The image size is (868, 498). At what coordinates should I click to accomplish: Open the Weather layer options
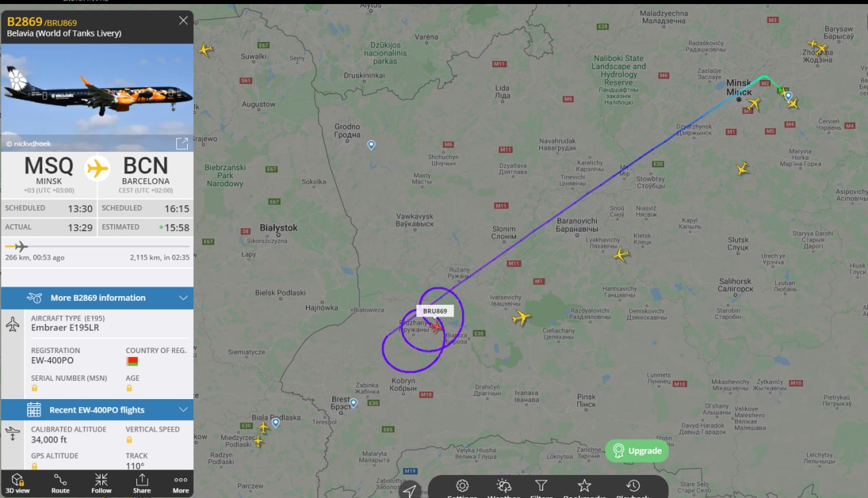504,487
